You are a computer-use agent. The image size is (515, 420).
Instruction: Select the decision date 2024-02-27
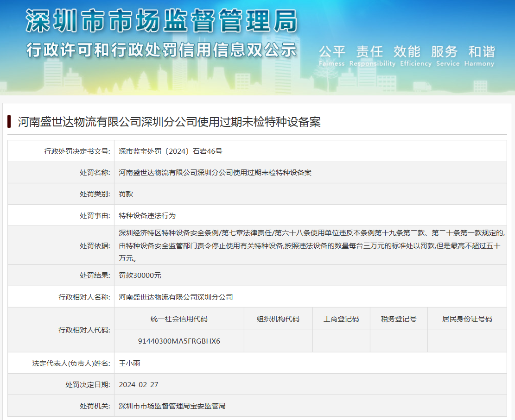[139, 384]
